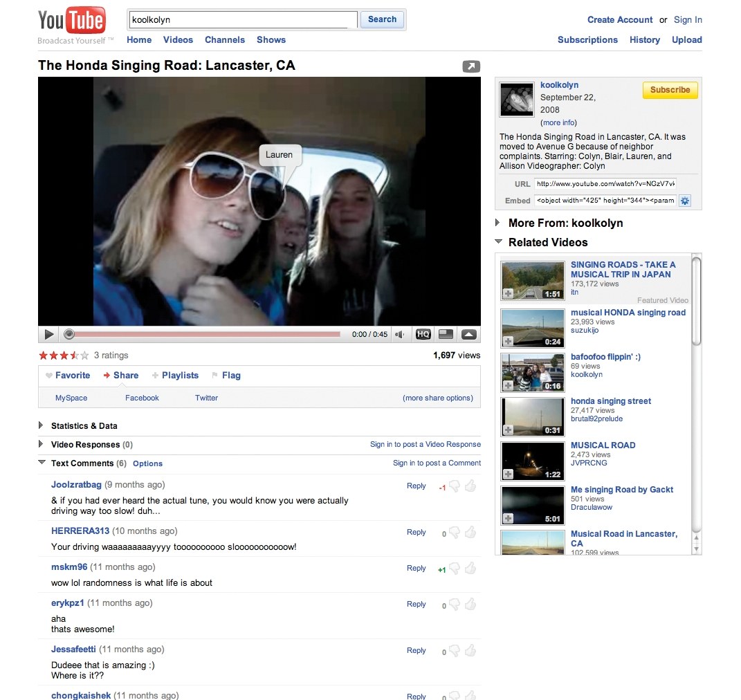Viewport: 741px width, 700px height.
Task: Select the Embed code field
Action: (x=605, y=201)
